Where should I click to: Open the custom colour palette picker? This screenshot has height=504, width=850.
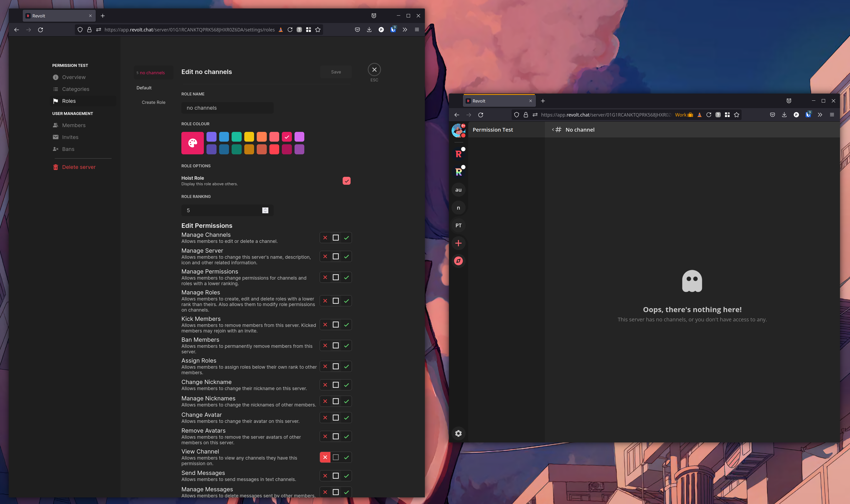tap(192, 143)
